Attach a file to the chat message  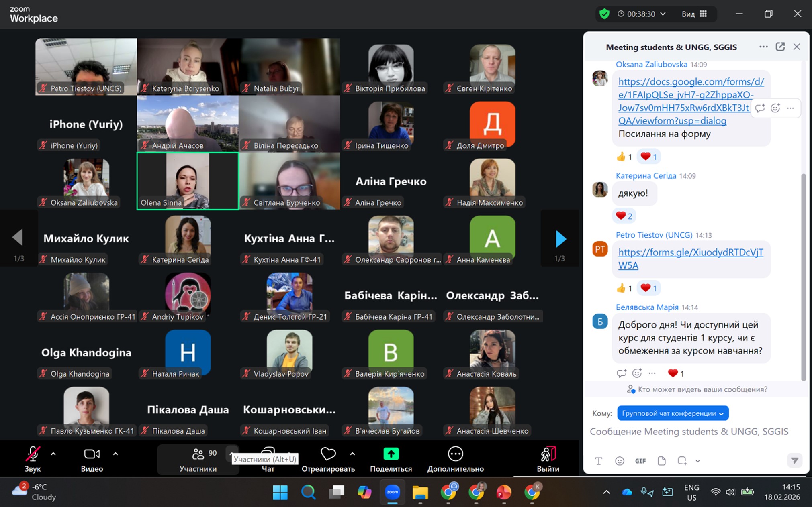tap(661, 461)
